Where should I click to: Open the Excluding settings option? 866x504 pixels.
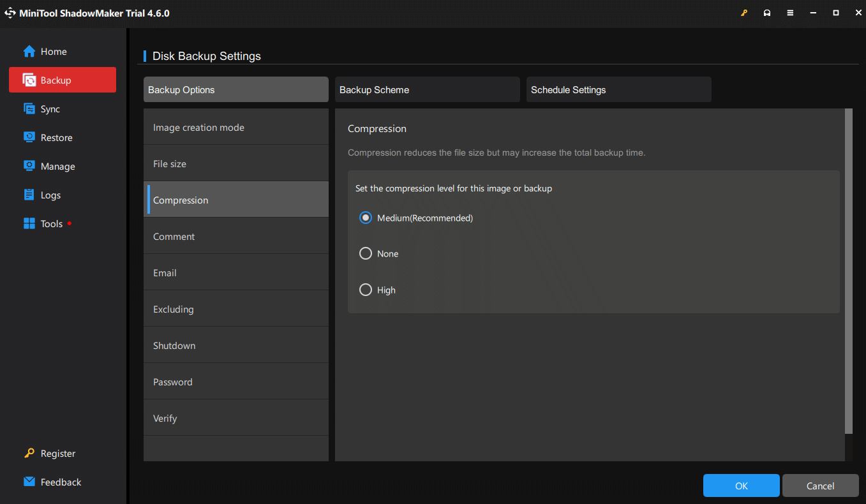click(x=236, y=309)
